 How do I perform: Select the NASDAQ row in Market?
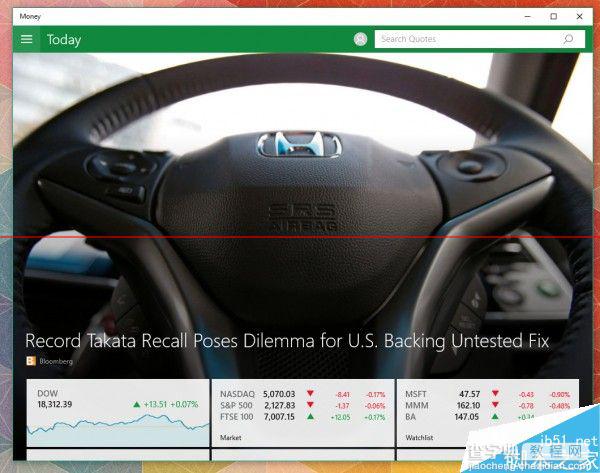coord(303,394)
